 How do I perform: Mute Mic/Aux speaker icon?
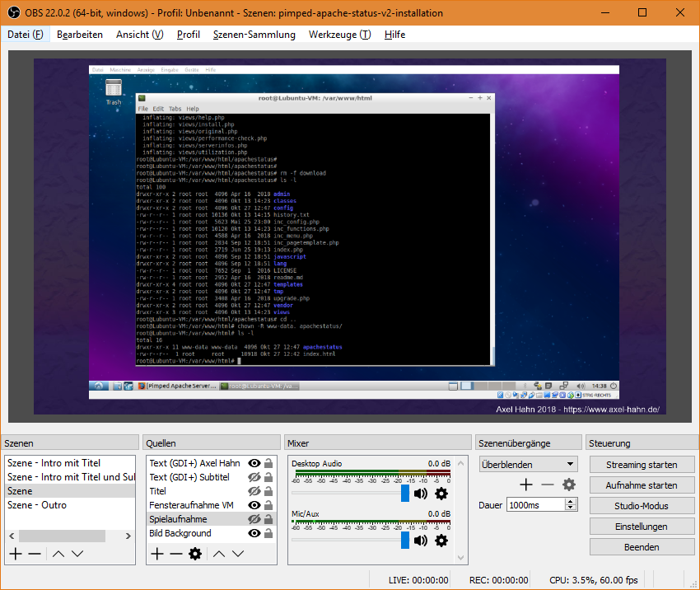point(421,541)
